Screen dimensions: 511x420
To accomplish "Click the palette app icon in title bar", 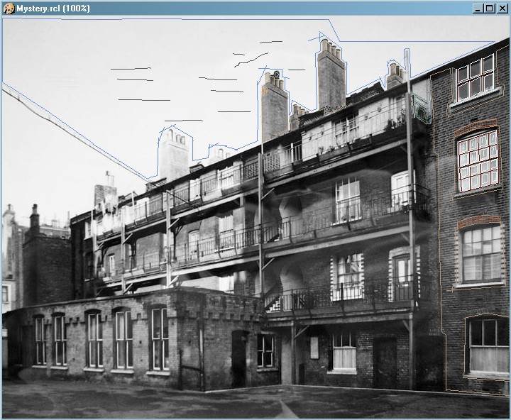I will [x=9, y=8].
